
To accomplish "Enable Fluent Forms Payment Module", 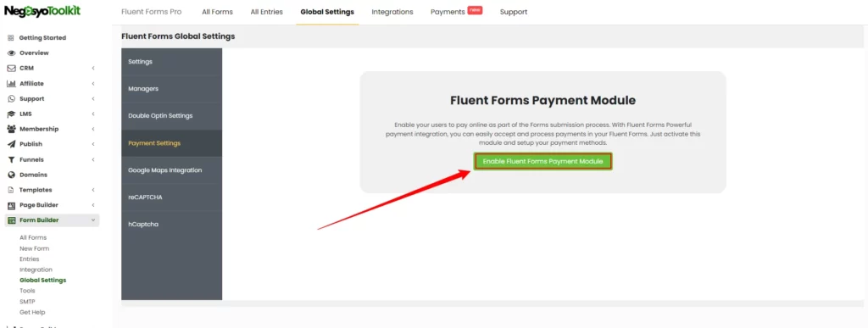I will (x=542, y=162).
